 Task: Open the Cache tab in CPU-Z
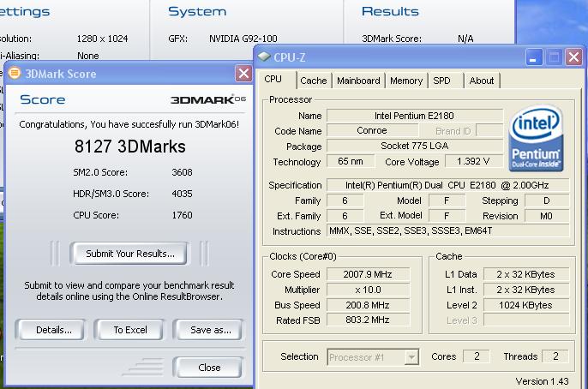[314, 81]
